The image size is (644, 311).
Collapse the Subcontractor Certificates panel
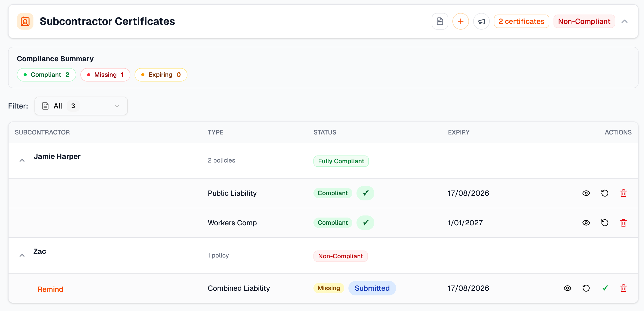click(x=624, y=21)
